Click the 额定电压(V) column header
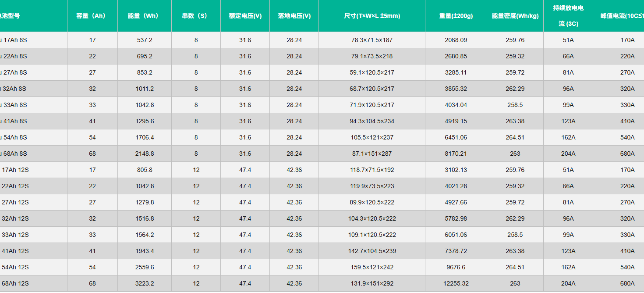This screenshot has width=644, height=293. coord(245,16)
